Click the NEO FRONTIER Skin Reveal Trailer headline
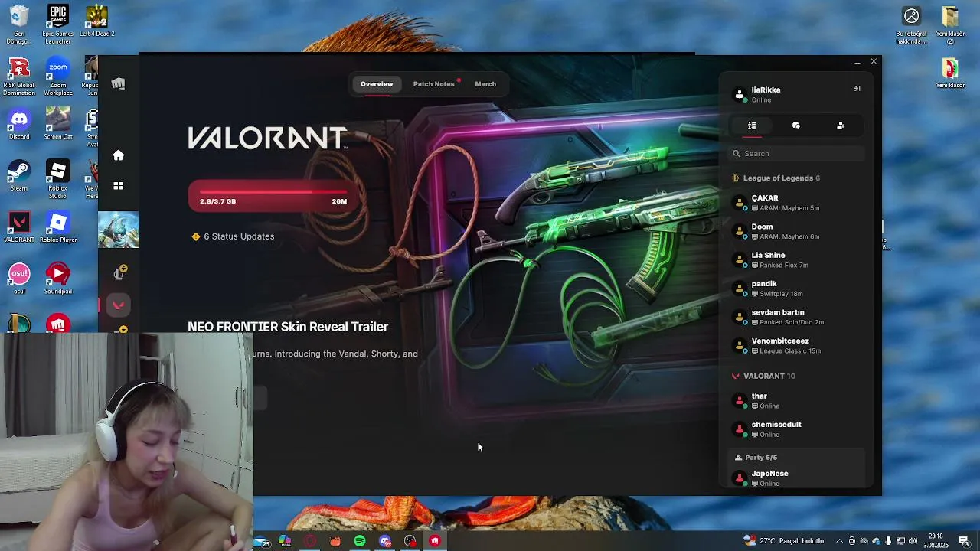The width and height of the screenshot is (980, 551). coord(288,327)
